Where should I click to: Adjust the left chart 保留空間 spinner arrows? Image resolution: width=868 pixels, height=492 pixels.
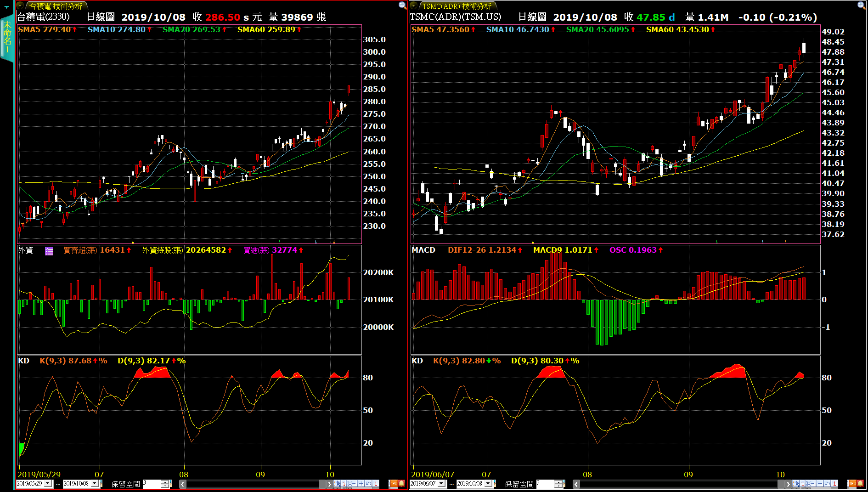pyautogui.click(x=165, y=484)
